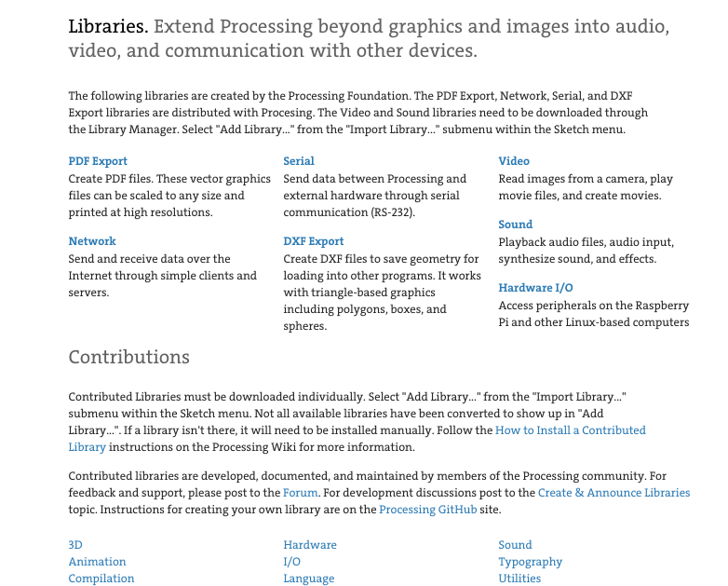This screenshot has height=586, width=728.
Task: Open the Sound library heading link
Action: click(x=515, y=225)
